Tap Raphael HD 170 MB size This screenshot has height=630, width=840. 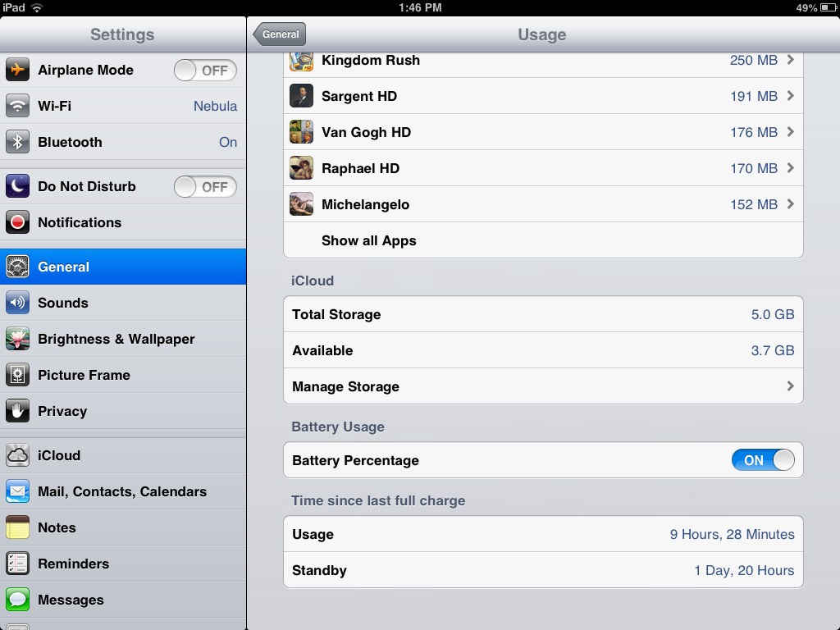pos(753,168)
